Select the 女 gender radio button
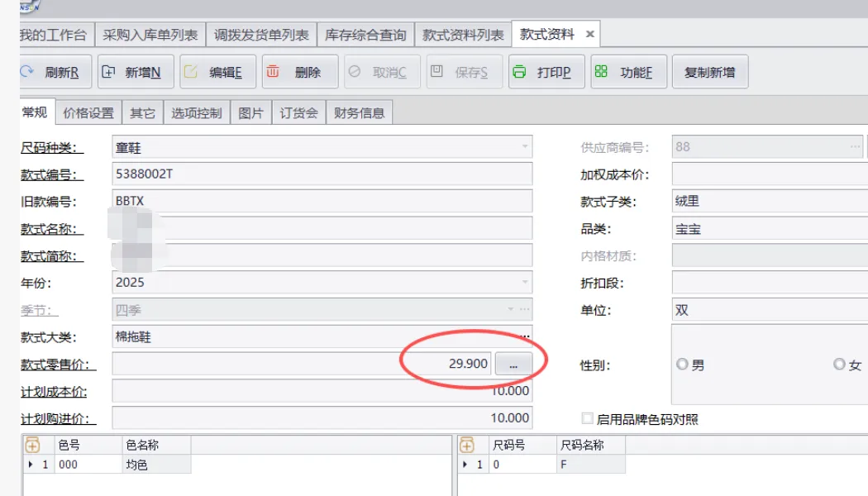868x496 pixels. click(x=839, y=365)
